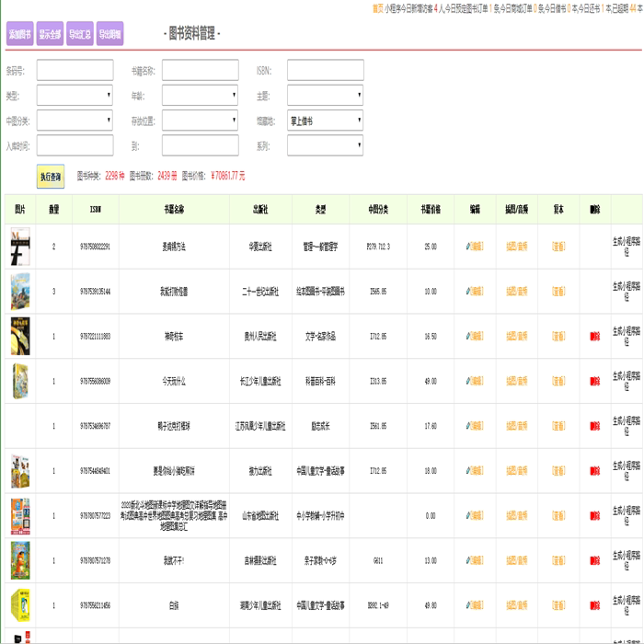The height and width of the screenshot is (644, 644).
Task: Open yellow cover thumbnail of book priced 49.80
Action: click(x=20, y=605)
